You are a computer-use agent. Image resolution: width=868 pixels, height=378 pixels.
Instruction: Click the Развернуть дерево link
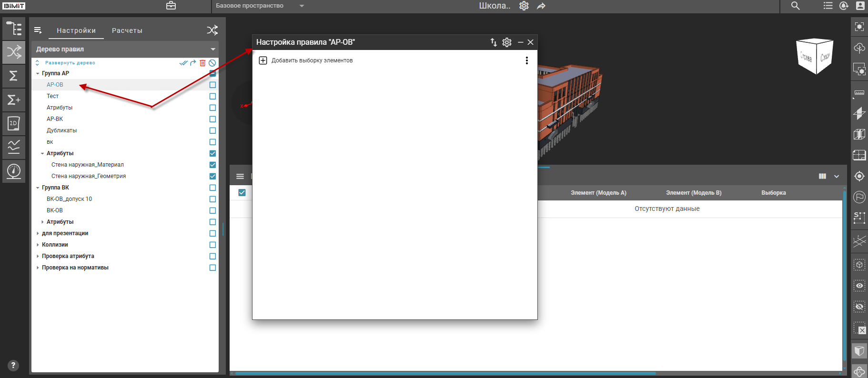(x=70, y=63)
